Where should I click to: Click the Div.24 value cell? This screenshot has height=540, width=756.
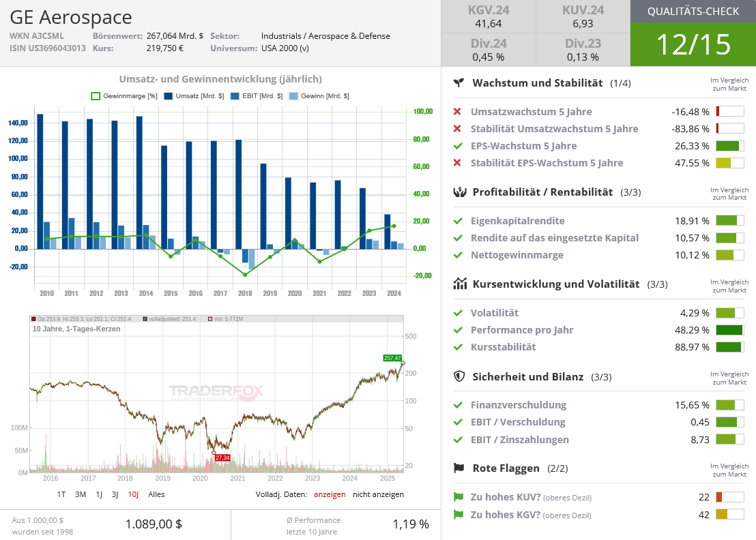pyautogui.click(x=489, y=50)
